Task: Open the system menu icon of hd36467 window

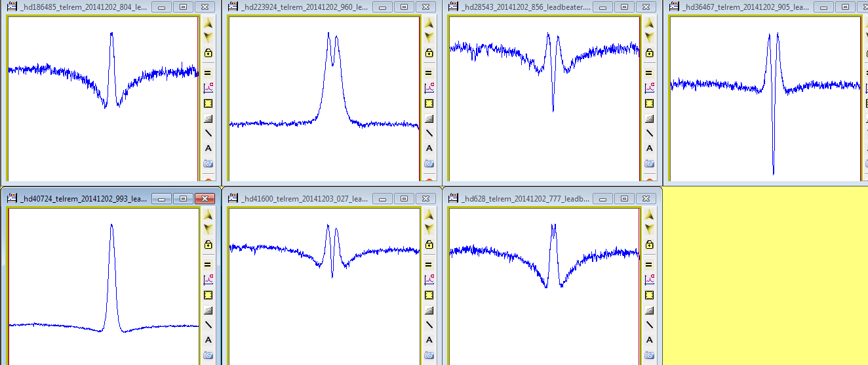Action: click(673, 7)
